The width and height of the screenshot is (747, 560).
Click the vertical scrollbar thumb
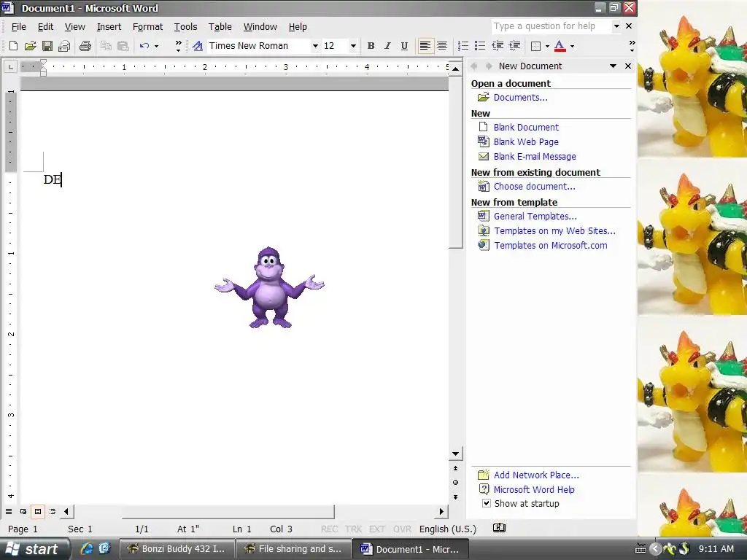[455, 162]
